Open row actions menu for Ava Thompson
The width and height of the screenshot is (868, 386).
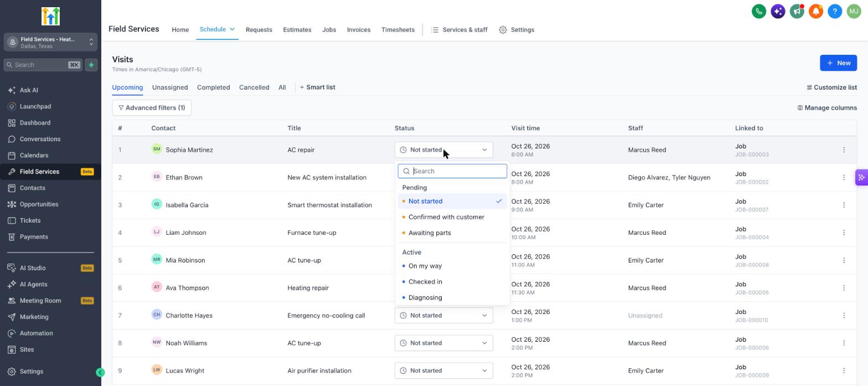point(844,288)
